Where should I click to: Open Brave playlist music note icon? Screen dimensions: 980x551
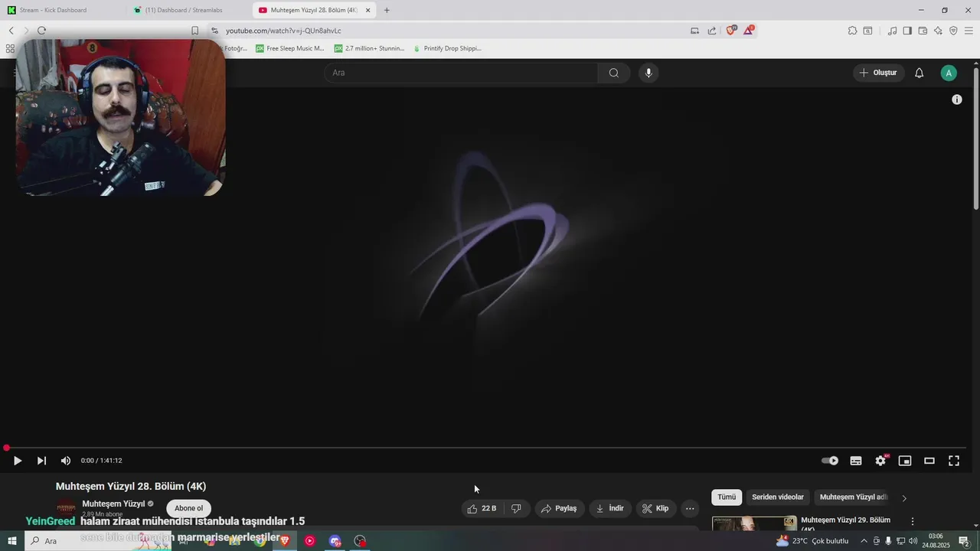coord(892,31)
